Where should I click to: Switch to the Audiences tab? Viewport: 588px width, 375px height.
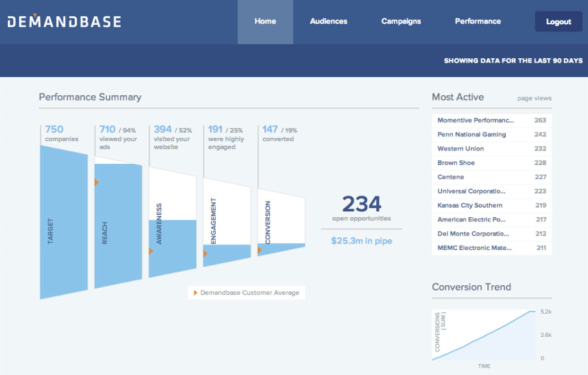(x=329, y=21)
